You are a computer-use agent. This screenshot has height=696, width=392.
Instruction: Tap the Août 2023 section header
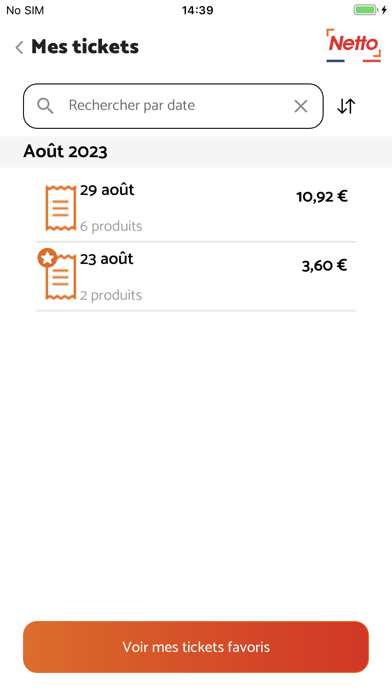(x=65, y=152)
